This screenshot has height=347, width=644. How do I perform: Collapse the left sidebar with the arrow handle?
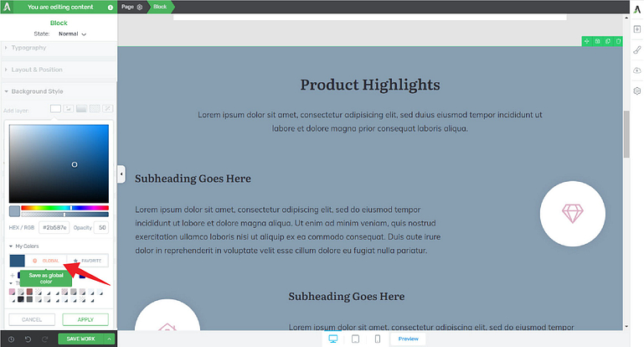coord(121,174)
